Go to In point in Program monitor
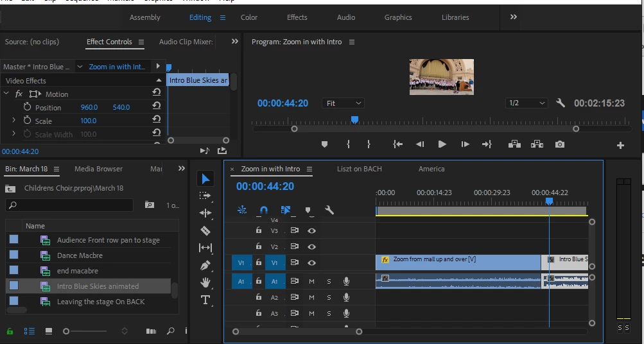The height and width of the screenshot is (344, 644). (x=397, y=144)
